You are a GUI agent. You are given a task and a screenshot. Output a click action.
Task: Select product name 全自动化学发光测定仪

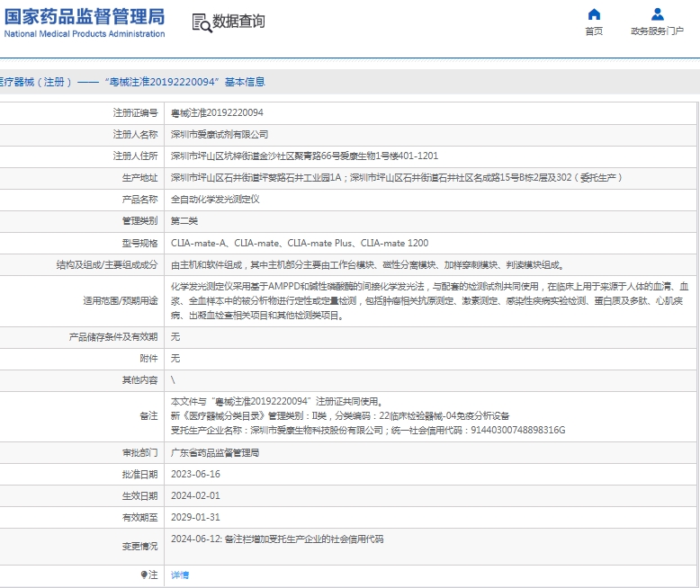215,199
